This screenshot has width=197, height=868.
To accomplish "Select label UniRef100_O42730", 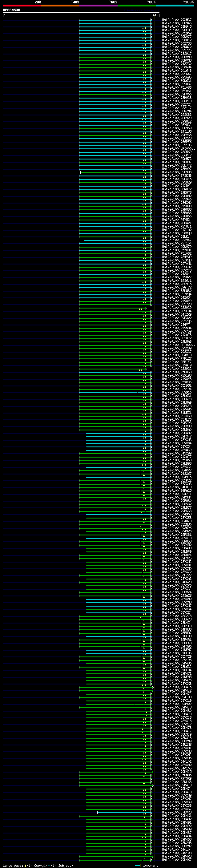I will 176,64.
